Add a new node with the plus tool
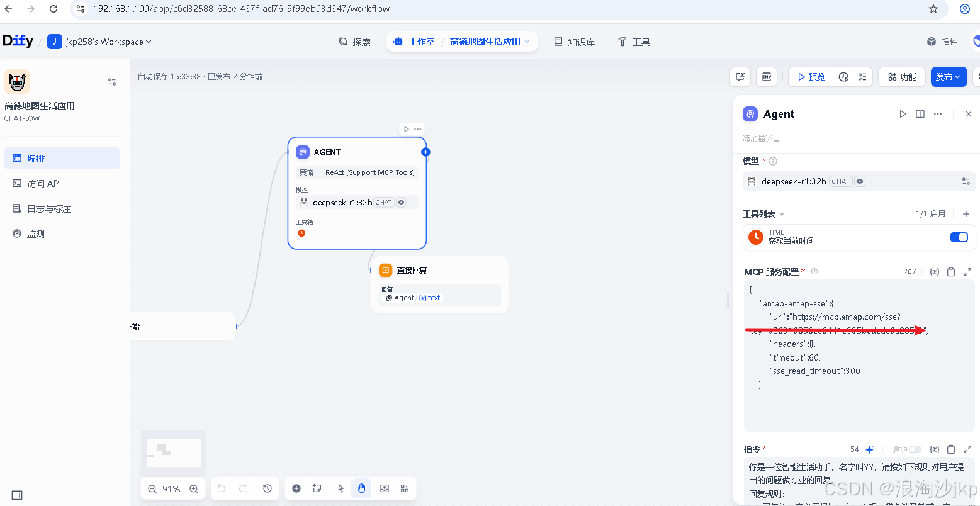The height and width of the screenshot is (506, 980). point(296,488)
